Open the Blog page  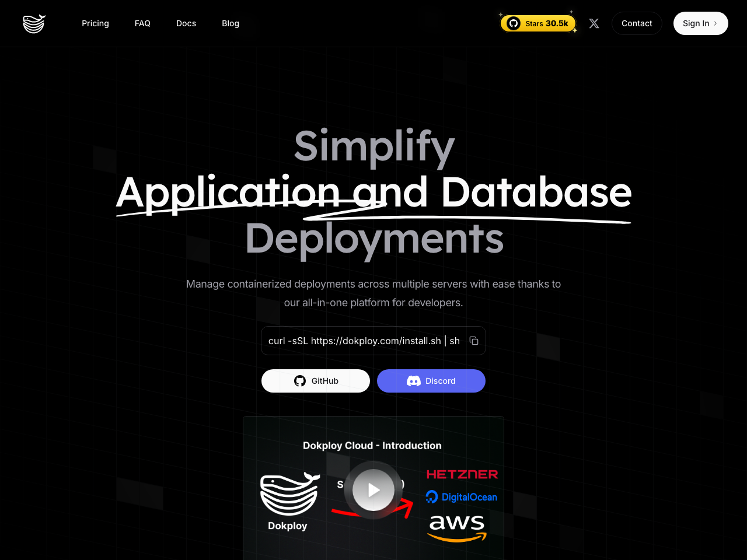[230, 23]
